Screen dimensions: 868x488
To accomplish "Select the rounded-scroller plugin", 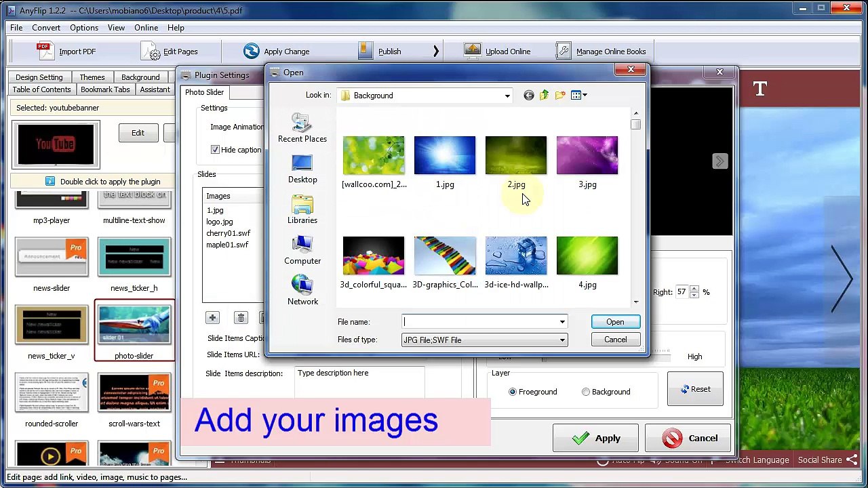I will point(52,401).
